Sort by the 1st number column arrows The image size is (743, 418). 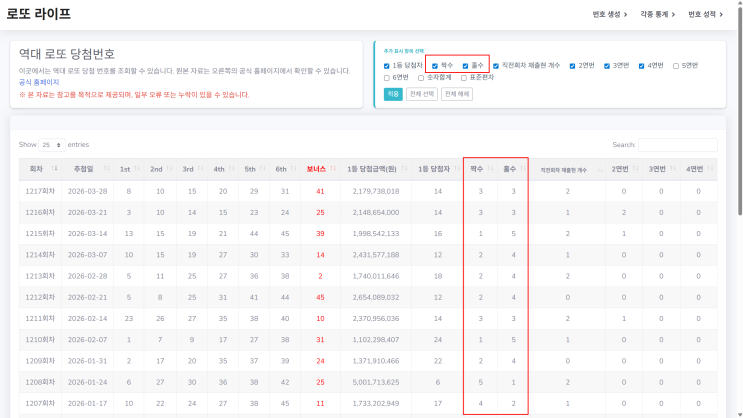[x=137, y=169]
